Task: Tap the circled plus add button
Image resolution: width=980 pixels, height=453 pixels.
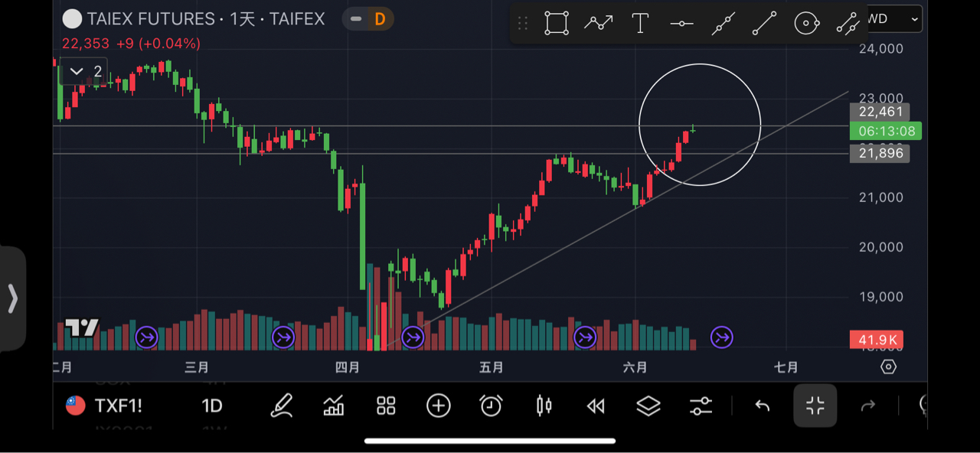Action: [x=438, y=406]
